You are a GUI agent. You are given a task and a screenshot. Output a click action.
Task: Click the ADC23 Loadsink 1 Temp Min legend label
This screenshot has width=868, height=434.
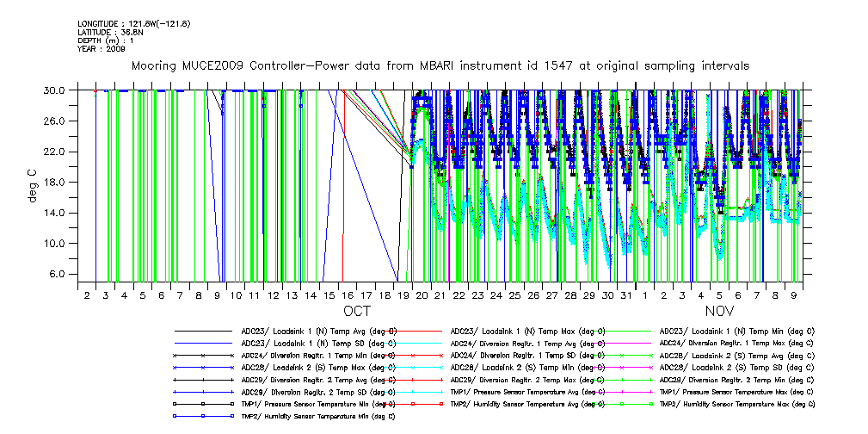pyautogui.click(x=736, y=331)
